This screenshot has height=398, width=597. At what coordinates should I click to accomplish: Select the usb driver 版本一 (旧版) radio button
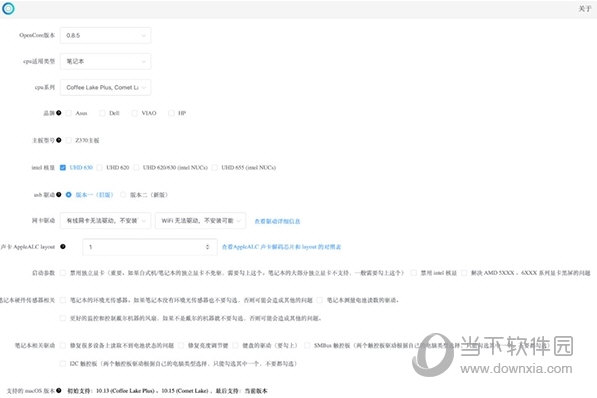point(69,195)
